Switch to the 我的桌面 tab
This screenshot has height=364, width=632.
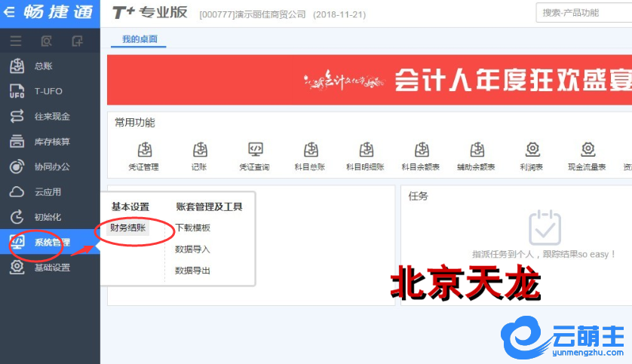pos(139,39)
